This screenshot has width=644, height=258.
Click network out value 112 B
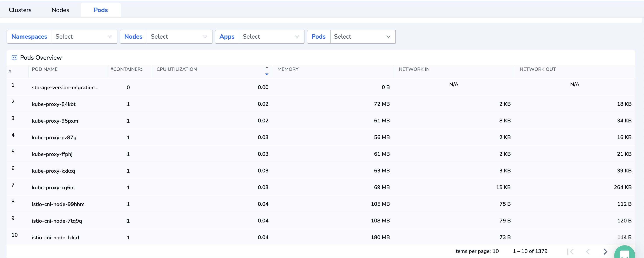(x=624, y=204)
